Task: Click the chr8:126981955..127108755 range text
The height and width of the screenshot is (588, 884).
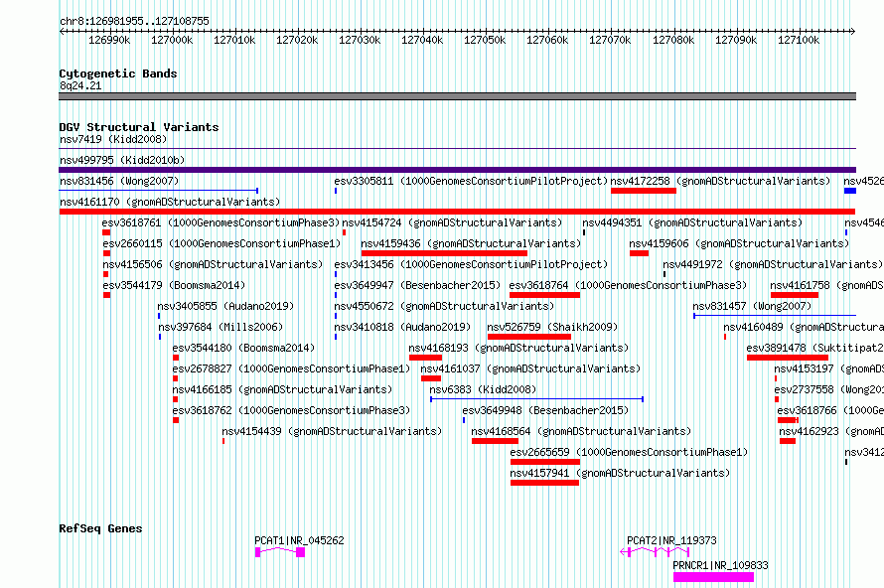Action: pos(134,21)
